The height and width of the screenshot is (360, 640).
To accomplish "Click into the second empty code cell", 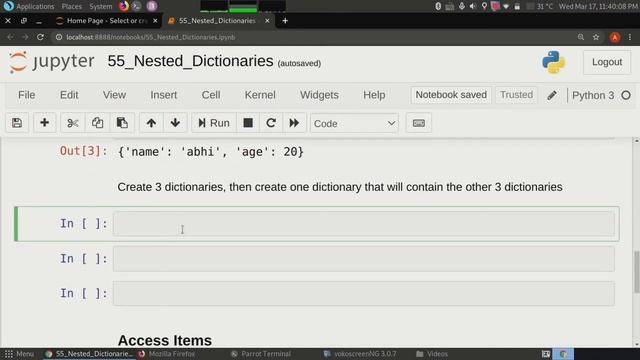I will (x=364, y=259).
